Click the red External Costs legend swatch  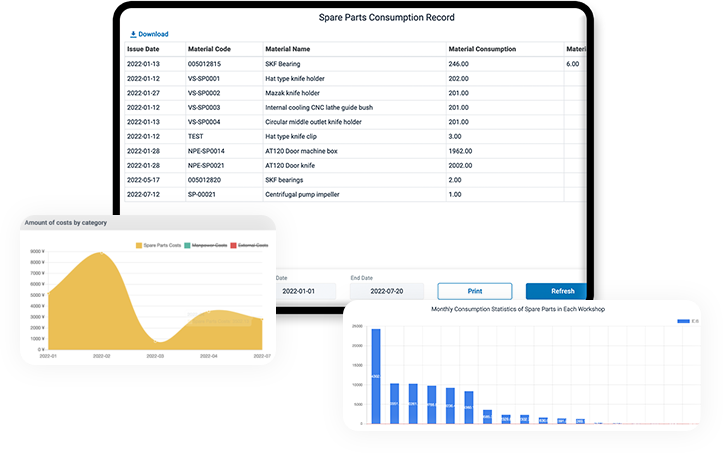(233, 245)
